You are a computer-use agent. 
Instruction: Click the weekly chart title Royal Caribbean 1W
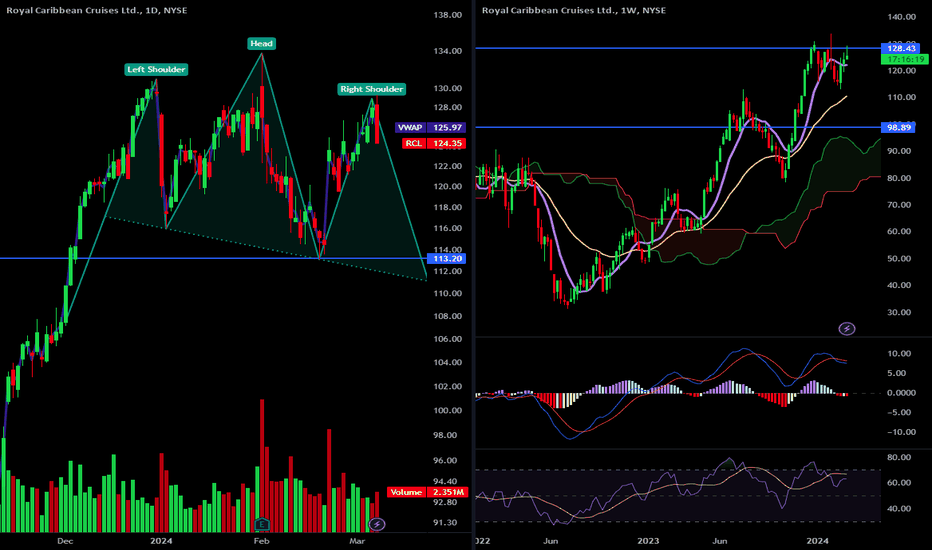coord(574,11)
